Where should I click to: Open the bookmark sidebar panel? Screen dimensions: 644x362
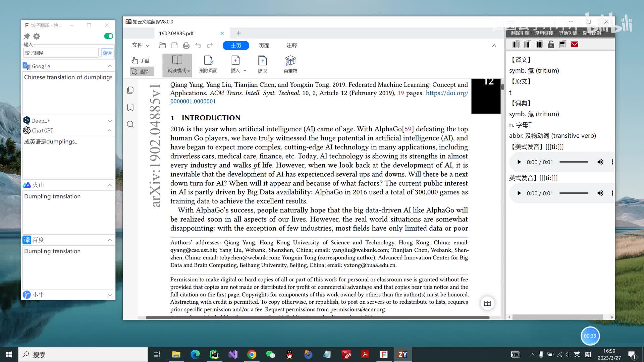(x=130, y=107)
